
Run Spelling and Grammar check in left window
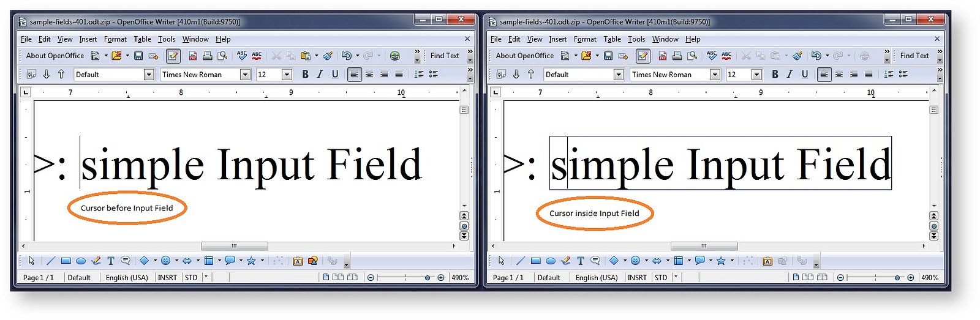coord(242,56)
